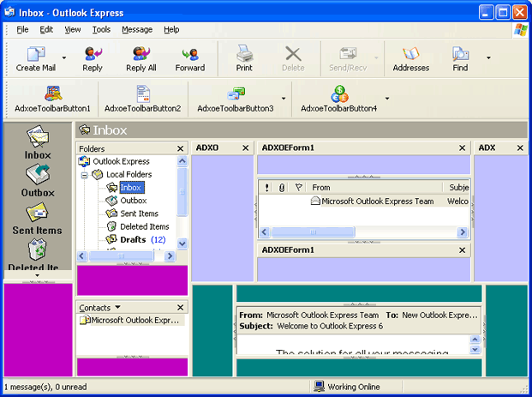Image resolution: width=532 pixels, height=397 pixels.
Task: Open the Create Mail dropdown arrow
Action: 64,57
